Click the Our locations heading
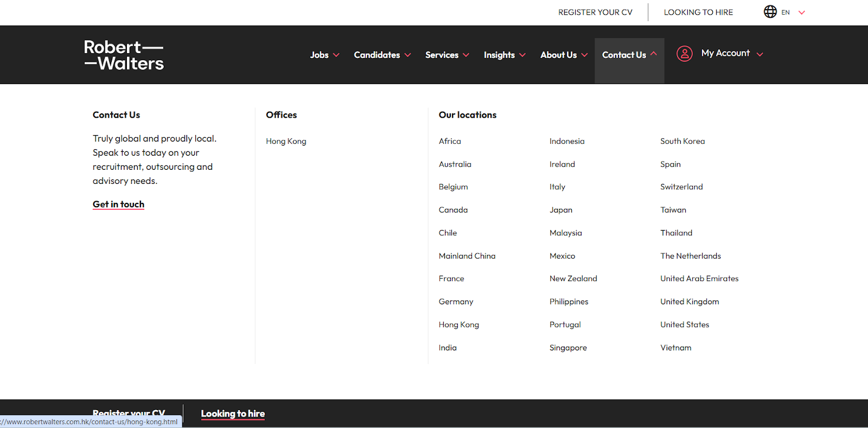The height and width of the screenshot is (428, 868). [x=468, y=115]
